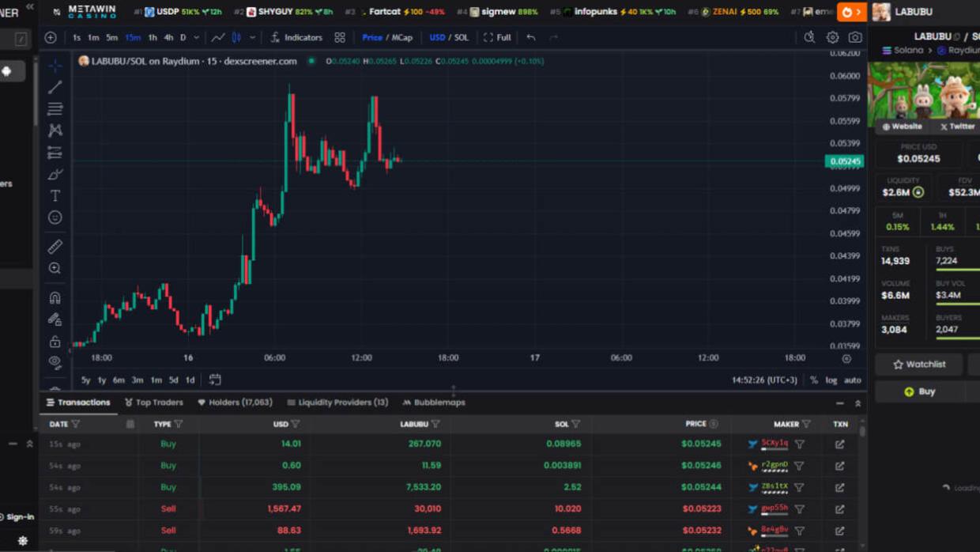Image resolution: width=980 pixels, height=552 pixels.
Task: Hide all drawings with eye icon
Action: pyautogui.click(x=55, y=362)
